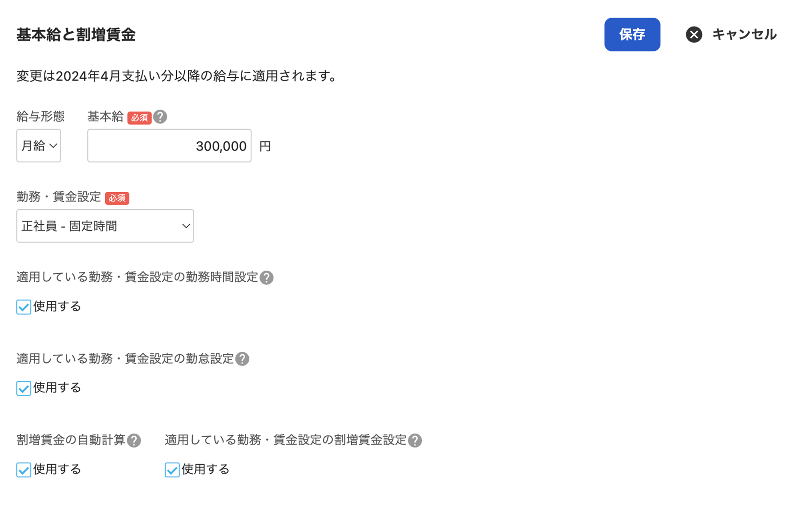This screenshot has height=532, width=801.
Task: Open the 給与形態 月給 dropdown
Action: (38, 146)
